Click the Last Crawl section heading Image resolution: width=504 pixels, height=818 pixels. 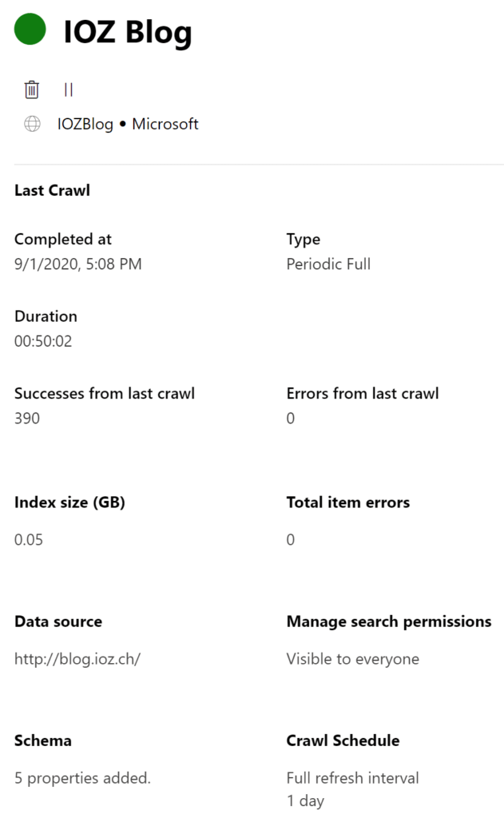point(52,190)
